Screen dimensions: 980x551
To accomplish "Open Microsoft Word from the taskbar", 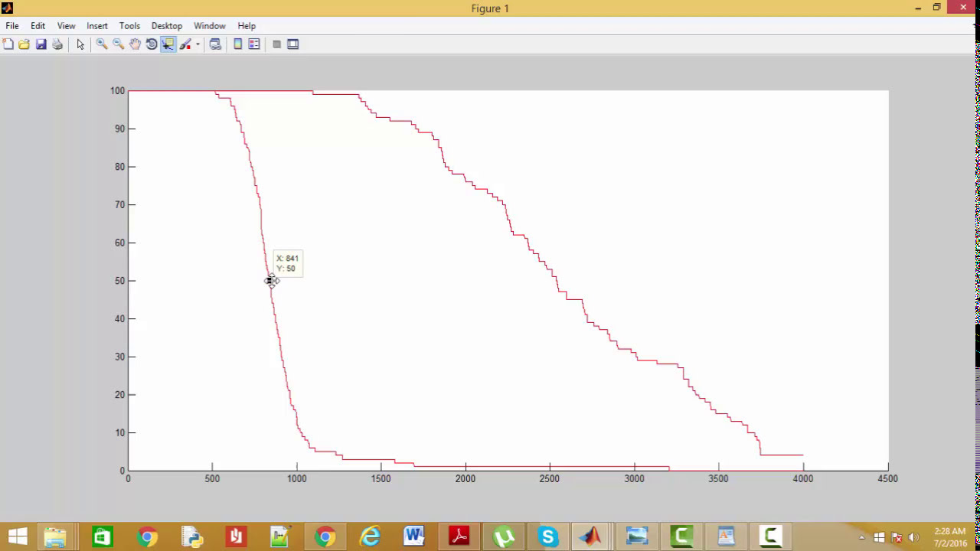I will click(x=414, y=536).
